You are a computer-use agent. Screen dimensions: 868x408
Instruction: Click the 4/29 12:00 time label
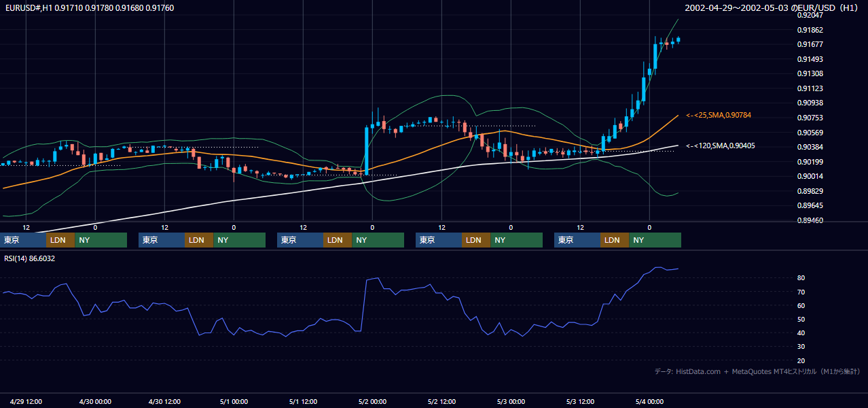pyautogui.click(x=26, y=401)
